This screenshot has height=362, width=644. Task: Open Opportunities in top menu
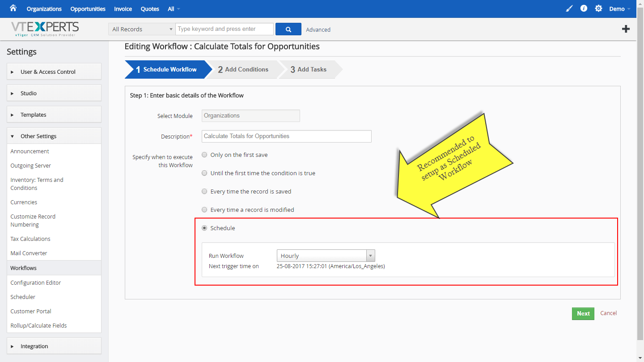tap(88, 9)
